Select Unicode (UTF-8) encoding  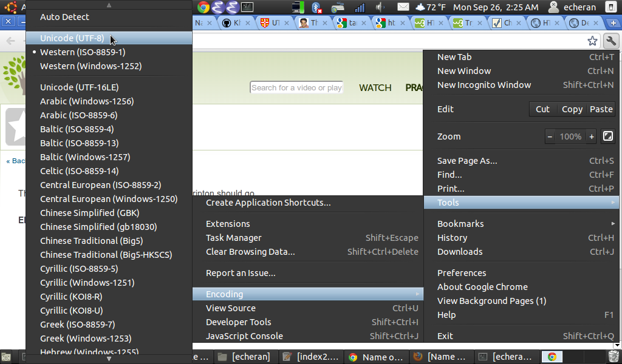coord(72,38)
